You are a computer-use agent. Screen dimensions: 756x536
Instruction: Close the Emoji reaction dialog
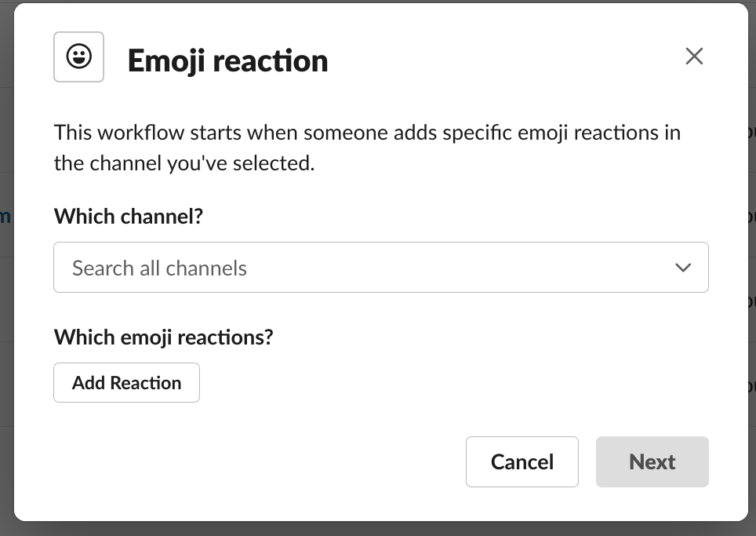694,57
